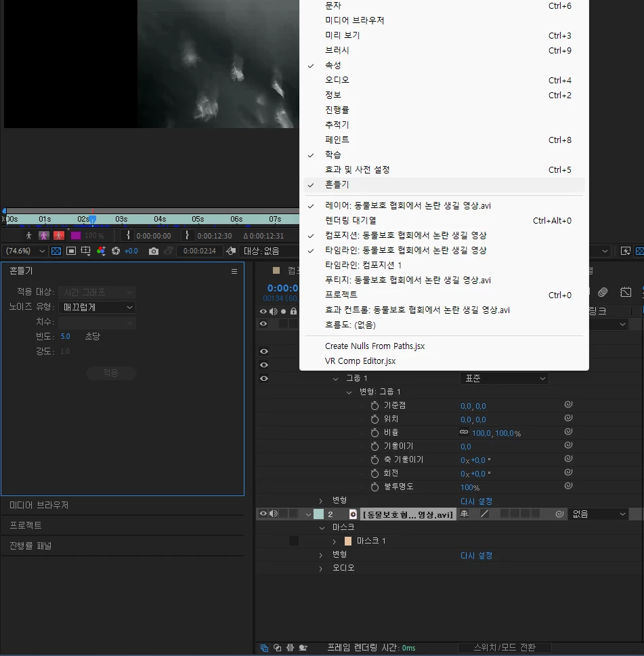
Task: Click the quality slash switch on layer 2
Action: [485, 514]
